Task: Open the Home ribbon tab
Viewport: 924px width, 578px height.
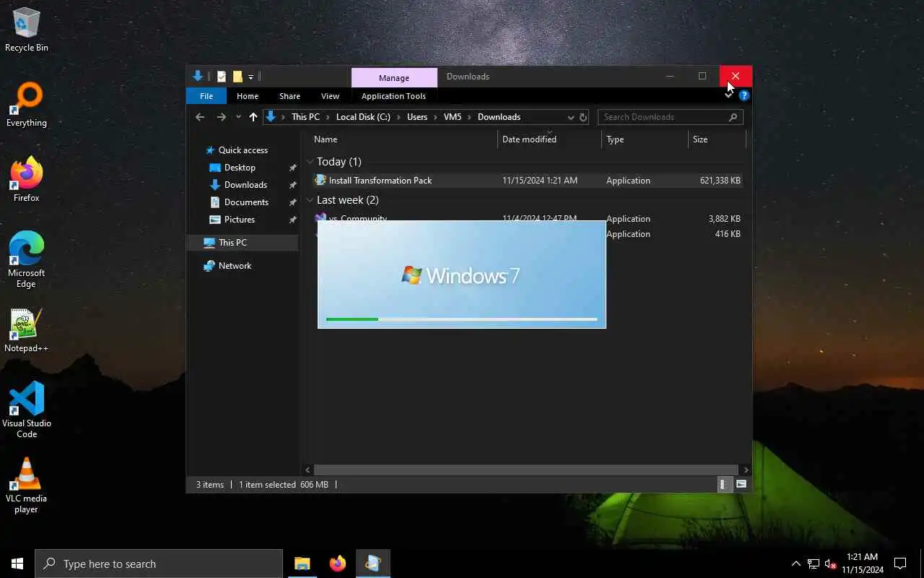Action: 248,96
